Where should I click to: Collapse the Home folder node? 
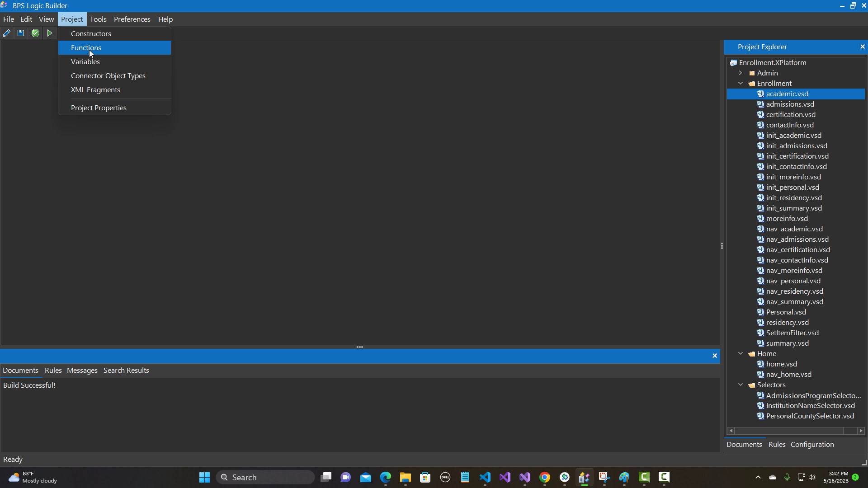coord(741,353)
